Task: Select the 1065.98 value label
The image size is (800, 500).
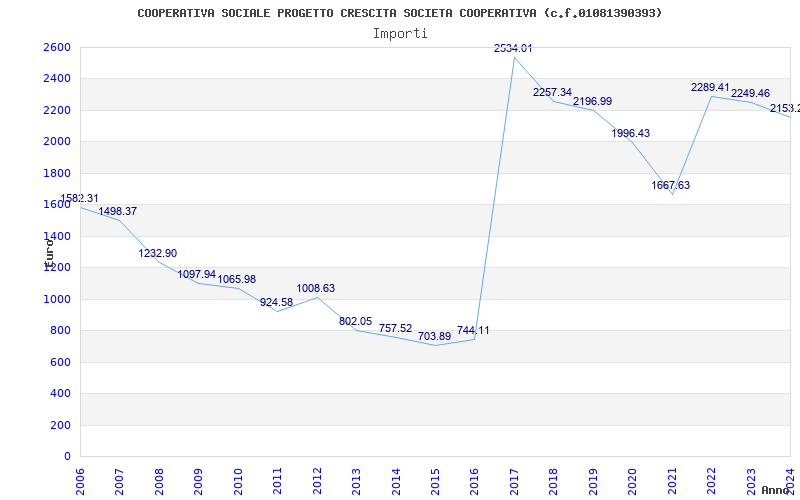Action: click(237, 280)
